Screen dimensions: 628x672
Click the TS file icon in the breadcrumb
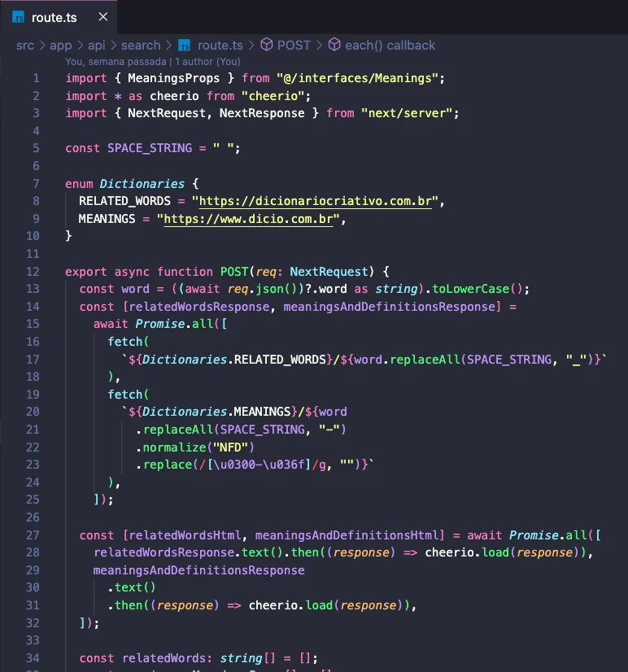(185, 45)
